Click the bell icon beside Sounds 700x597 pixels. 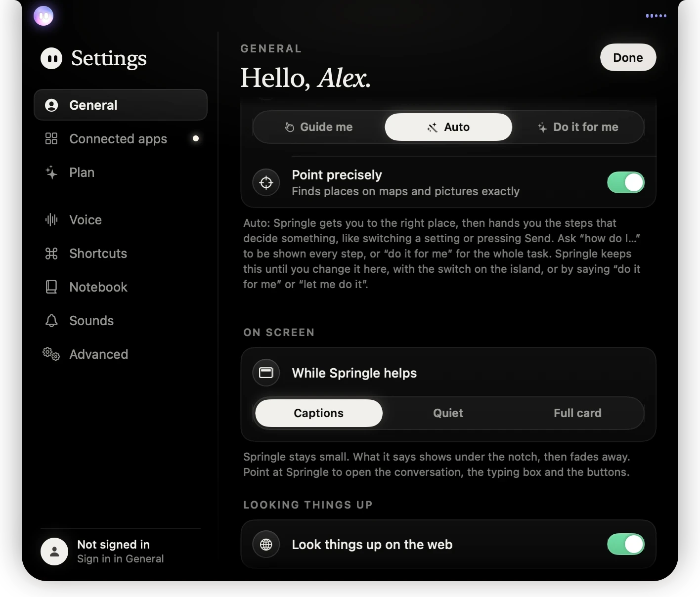coord(51,321)
